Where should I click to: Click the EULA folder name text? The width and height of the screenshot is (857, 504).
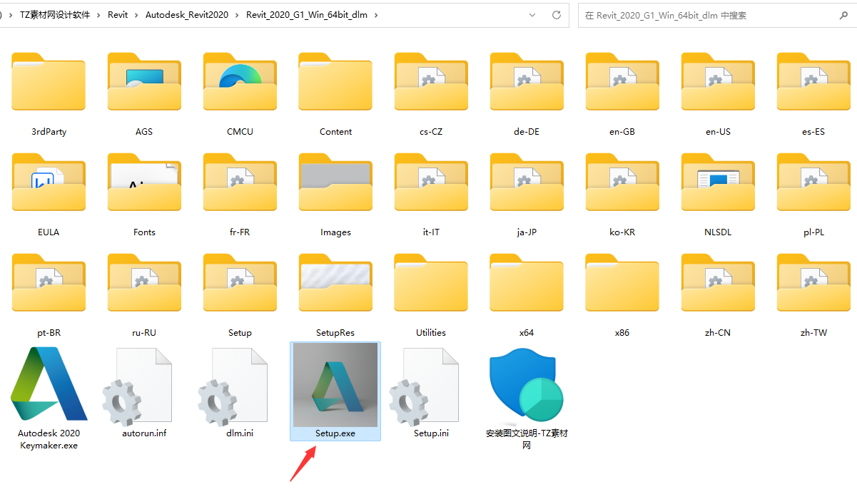[x=49, y=232]
